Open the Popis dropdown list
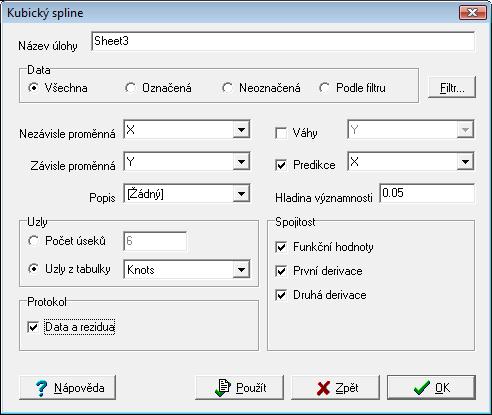Viewport: 492px width, 415px height. 241,194
